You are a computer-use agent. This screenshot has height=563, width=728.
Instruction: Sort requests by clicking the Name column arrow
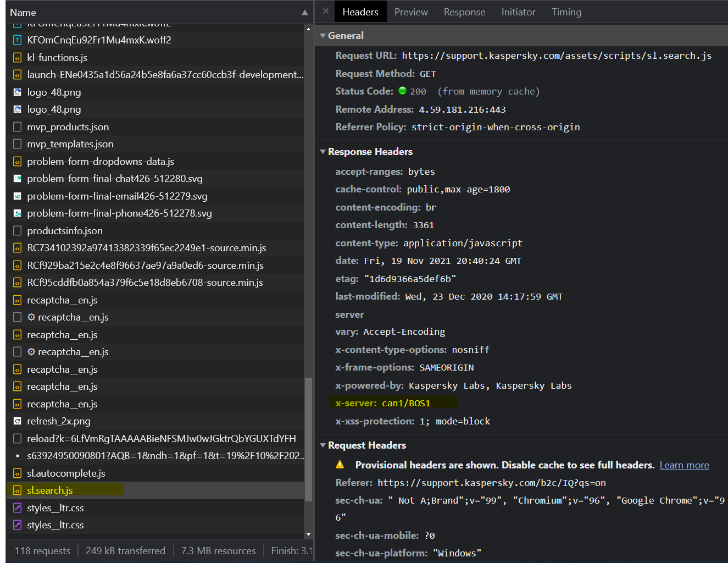point(305,13)
